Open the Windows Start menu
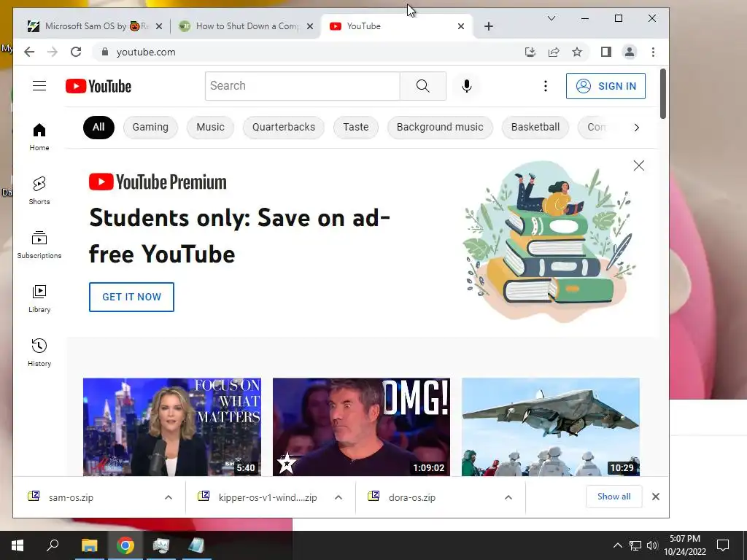The width and height of the screenshot is (747, 560). click(18, 545)
